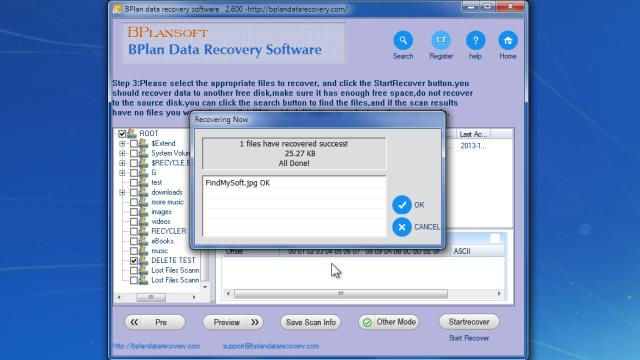Check the images checkbox
Image resolution: width=640 pixels, height=360 pixels.
click(x=134, y=212)
